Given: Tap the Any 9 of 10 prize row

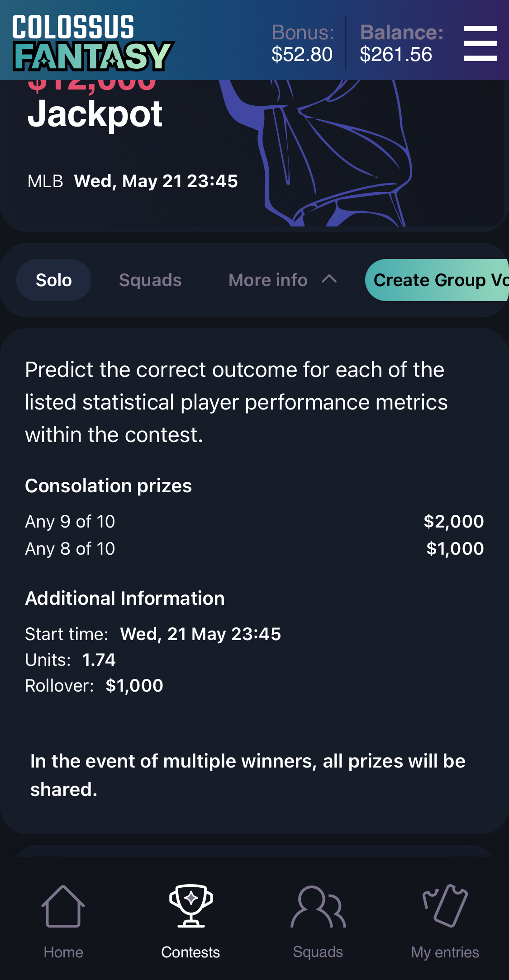Looking at the screenshot, I should pyautogui.click(x=253, y=522).
